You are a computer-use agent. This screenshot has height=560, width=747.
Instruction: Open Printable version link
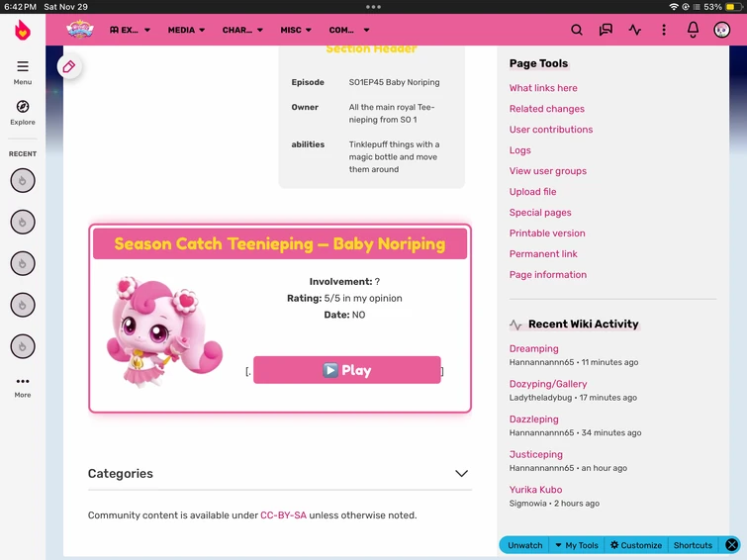(547, 233)
